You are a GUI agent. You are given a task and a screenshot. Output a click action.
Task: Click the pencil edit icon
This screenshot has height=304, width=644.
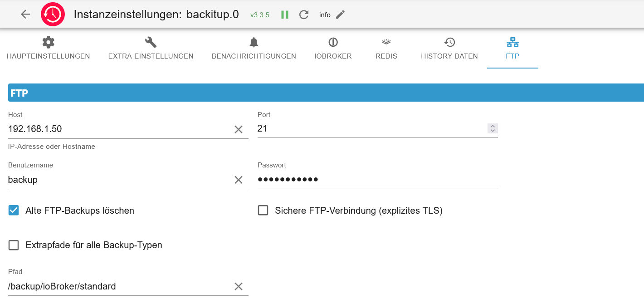click(340, 15)
